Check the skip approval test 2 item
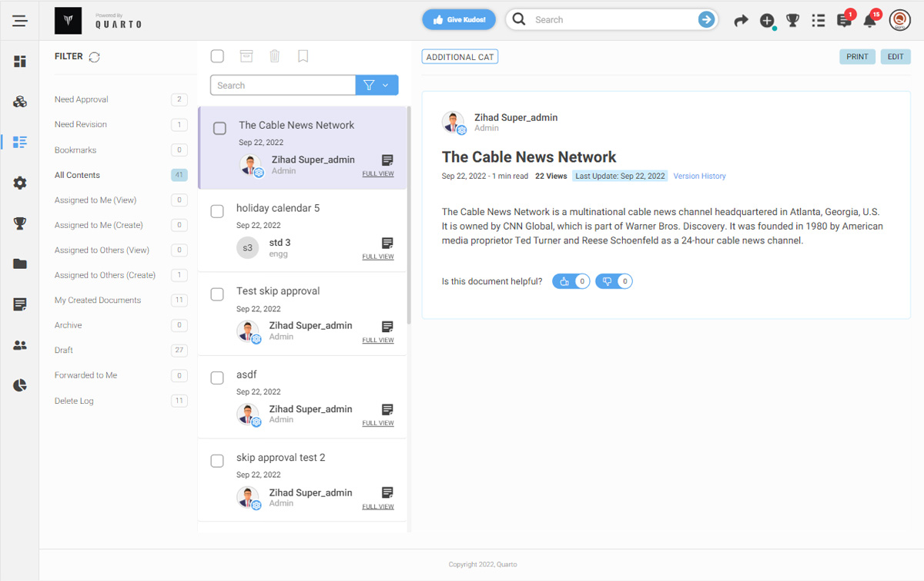Viewport: 924px width, 581px height. (217, 460)
